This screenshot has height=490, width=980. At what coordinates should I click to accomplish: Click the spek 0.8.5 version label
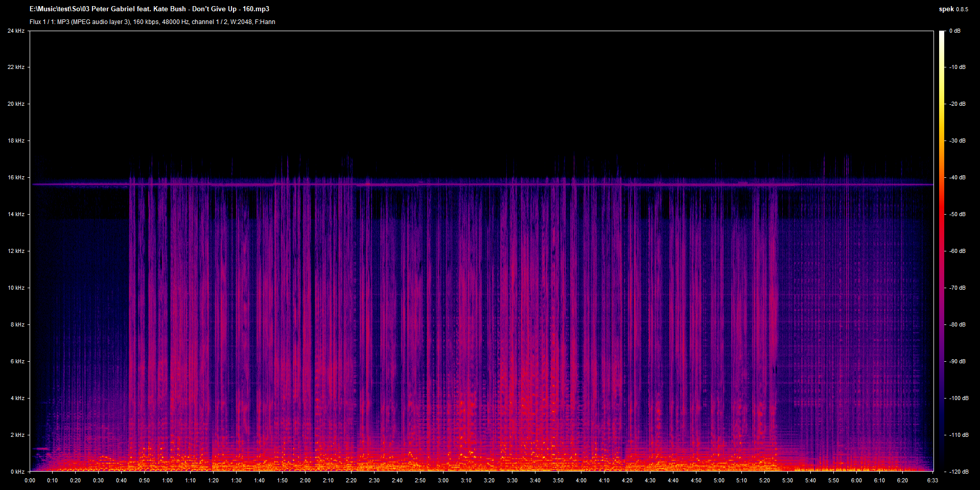pos(953,9)
